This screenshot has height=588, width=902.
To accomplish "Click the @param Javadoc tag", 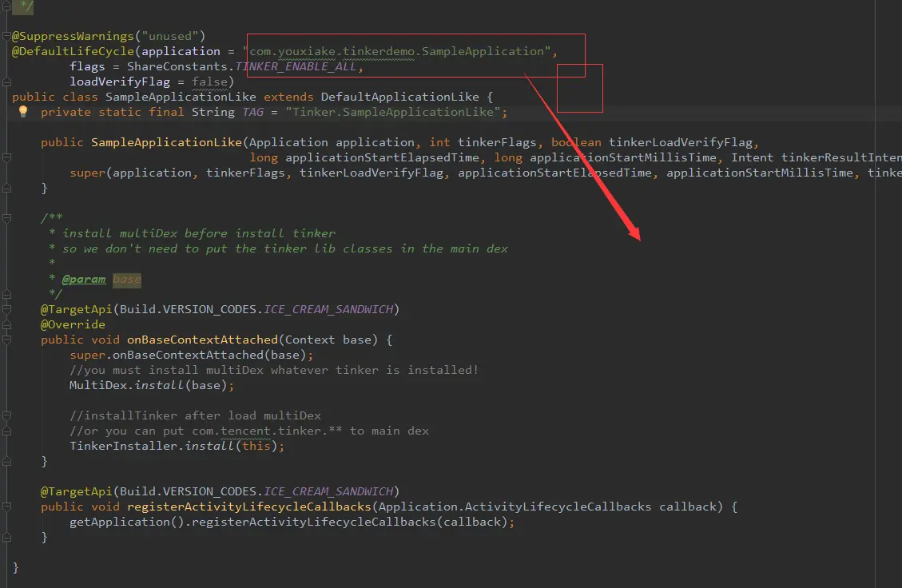I will pyautogui.click(x=84, y=279).
